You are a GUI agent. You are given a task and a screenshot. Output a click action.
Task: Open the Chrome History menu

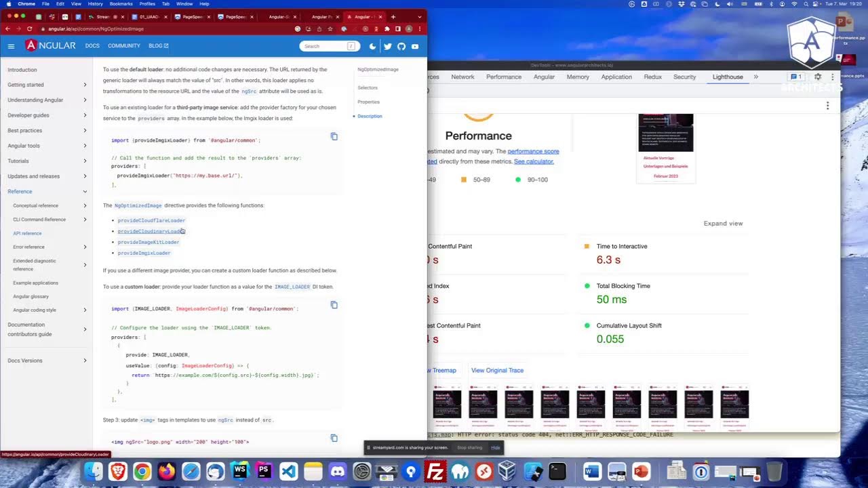(x=95, y=3)
